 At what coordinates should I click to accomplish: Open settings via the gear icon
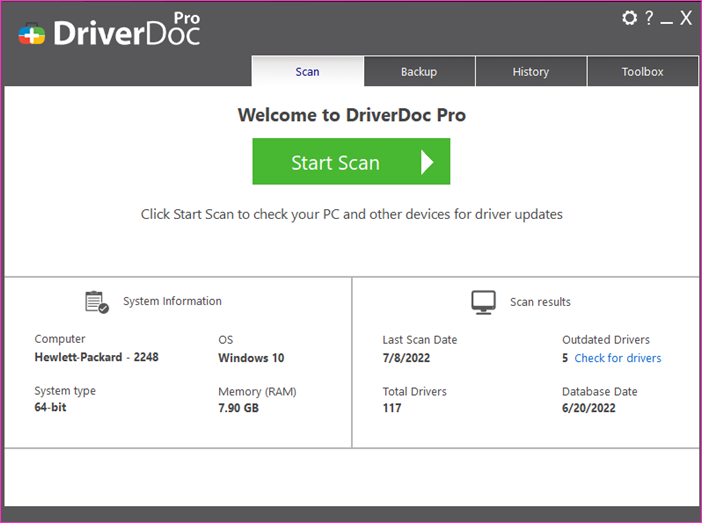(x=629, y=18)
